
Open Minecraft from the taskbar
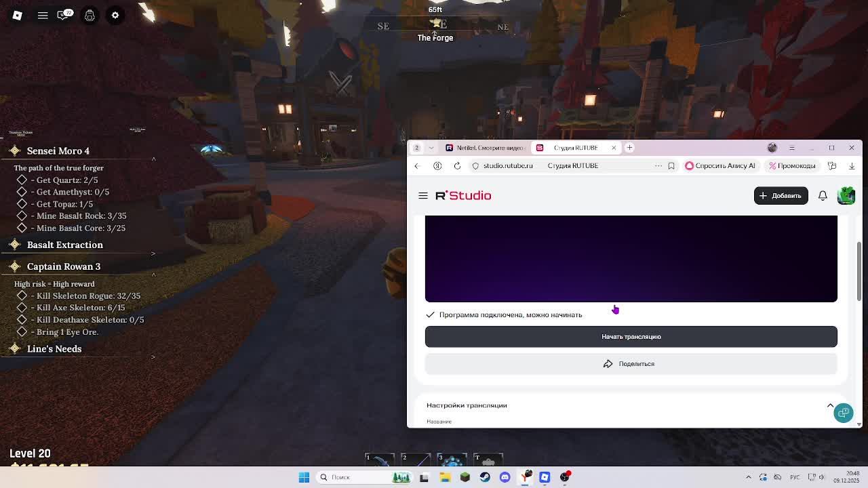pos(465,477)
